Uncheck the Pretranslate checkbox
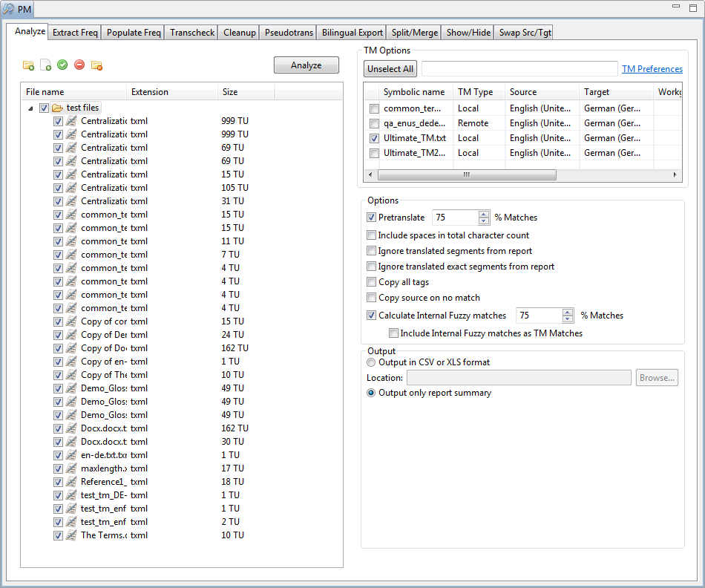The image size is (705, 588). (x=372, y=218)
